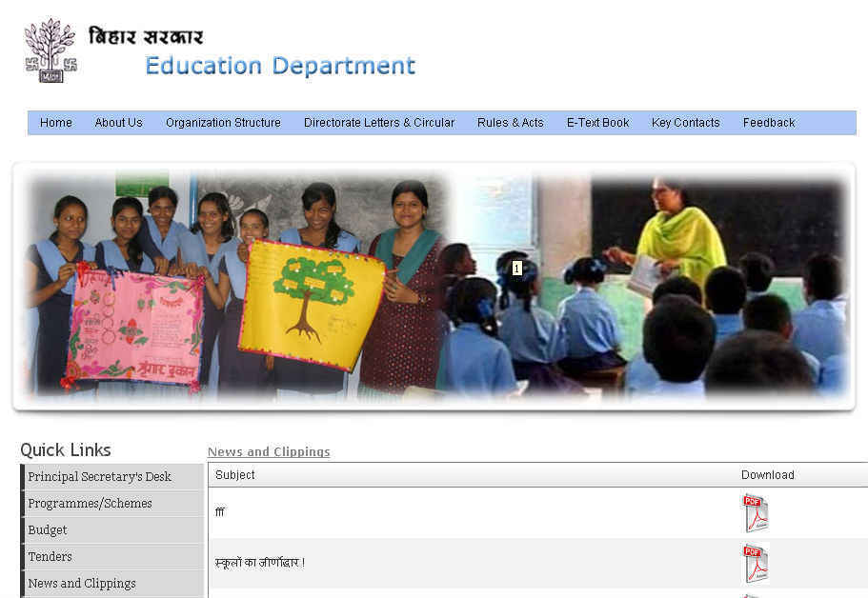
Task: Open the Feedback page
Action: click(769, 123)
